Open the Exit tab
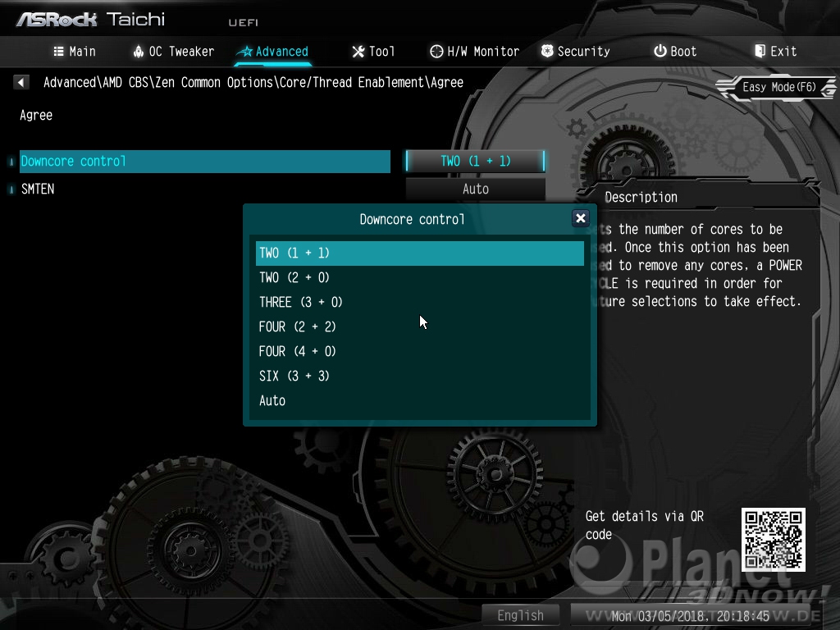 775,52
